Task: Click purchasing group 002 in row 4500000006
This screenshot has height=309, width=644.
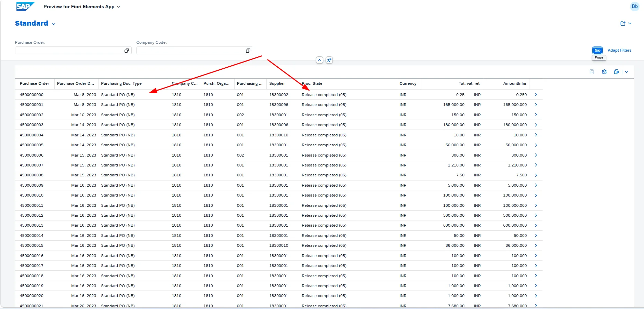Action: click(240, 155)
